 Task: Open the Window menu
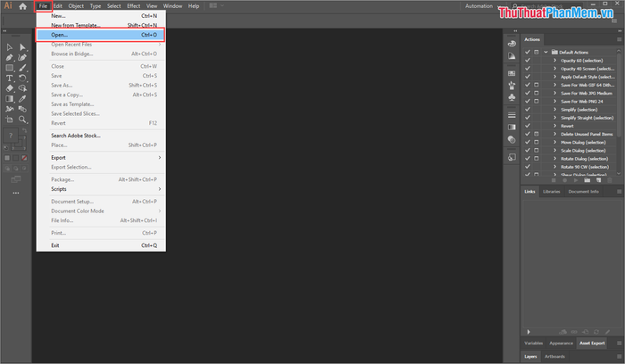click(x=172, y=6)
